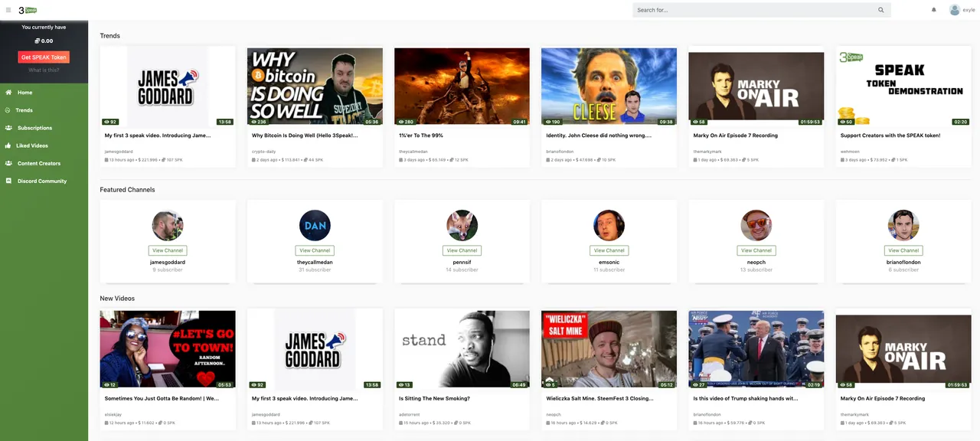The image size is (980, 441).
Task: Click the 'Featured Channels' heading
Action: coord(127,190)
